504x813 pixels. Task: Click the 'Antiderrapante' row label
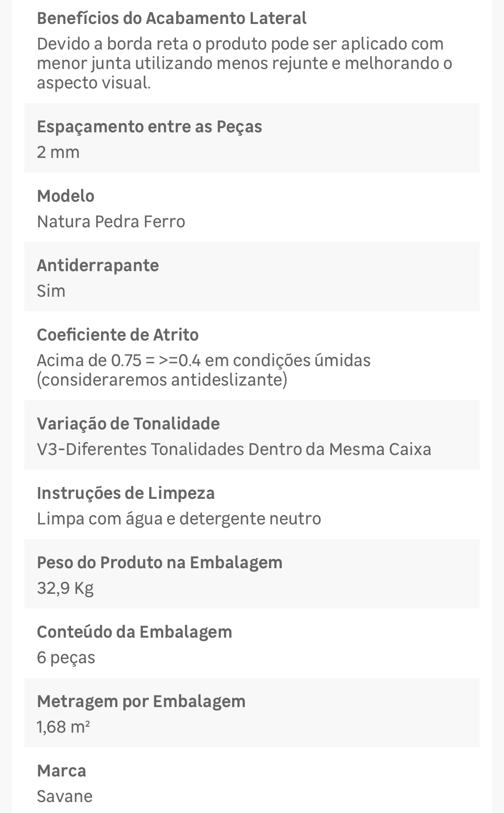click(98, 266)
